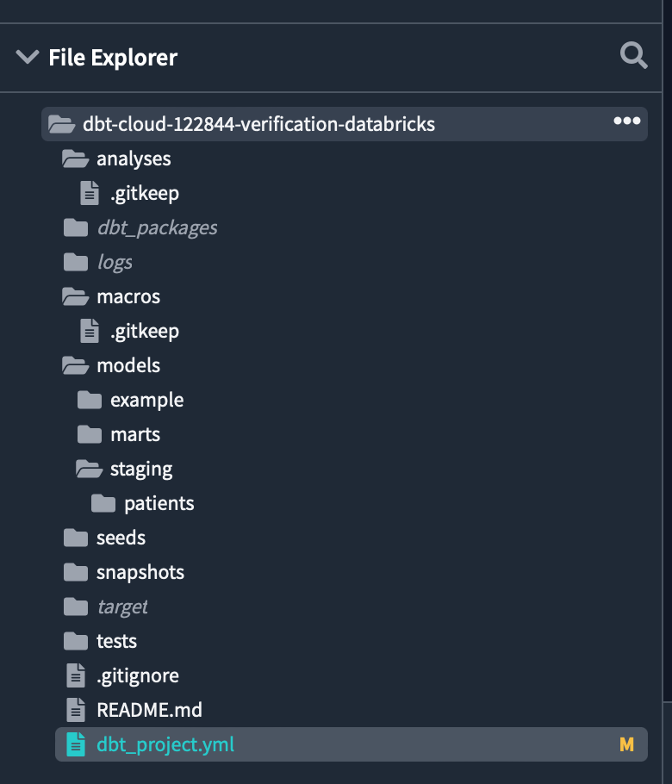Select the modified dbt_project.yml file
Screen dimensions: 672x784
click(351, 744)
